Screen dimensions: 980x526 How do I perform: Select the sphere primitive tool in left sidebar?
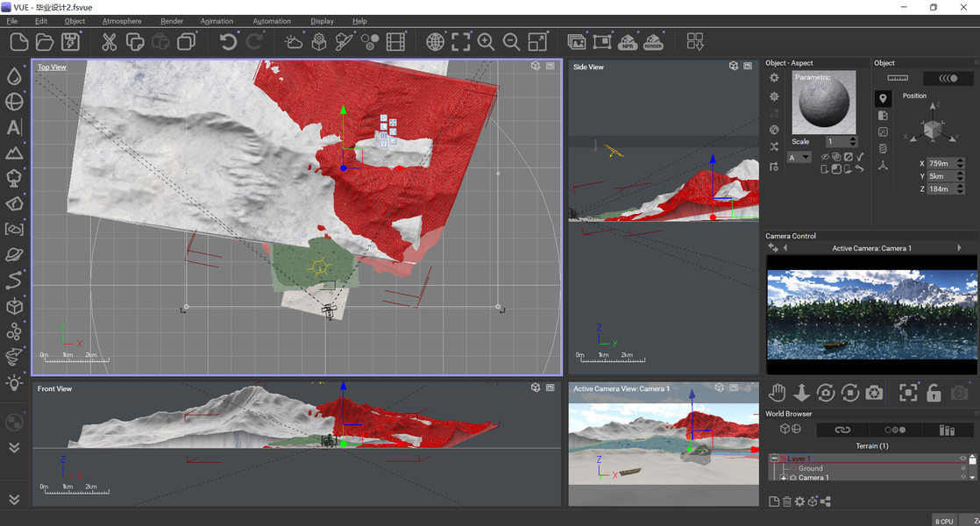(x=14, y=101)
